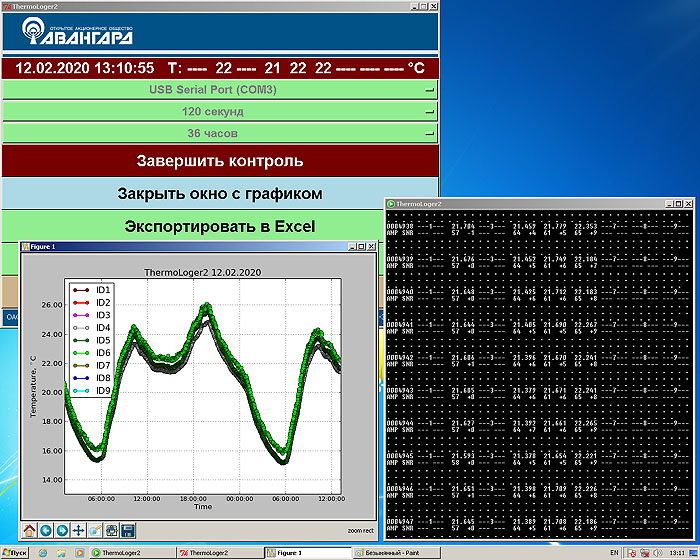
Task: Save the figure with floppy icon
Action: (128, 531)
